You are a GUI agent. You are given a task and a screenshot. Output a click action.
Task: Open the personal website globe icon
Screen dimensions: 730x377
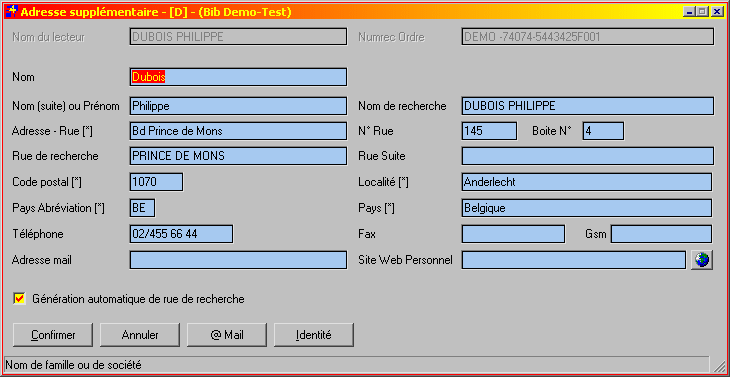(702, 260)
